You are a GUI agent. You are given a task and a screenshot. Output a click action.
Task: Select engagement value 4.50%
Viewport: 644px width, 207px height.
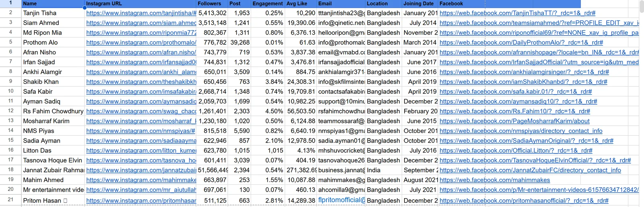pos(268,111)
